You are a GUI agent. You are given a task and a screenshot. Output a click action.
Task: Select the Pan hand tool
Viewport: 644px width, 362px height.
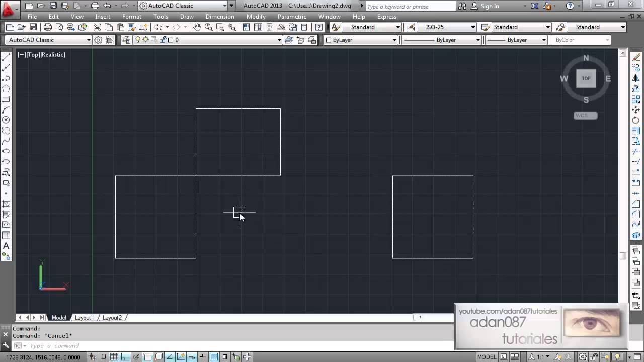197,27
